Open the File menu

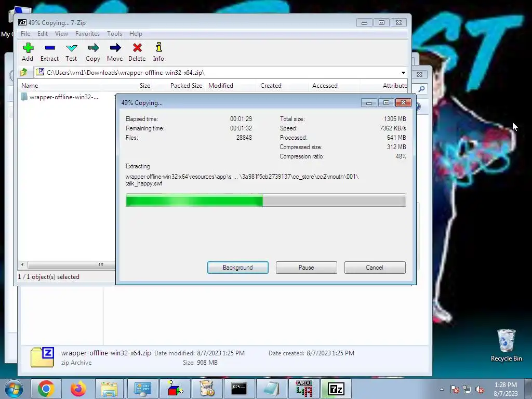25,34
